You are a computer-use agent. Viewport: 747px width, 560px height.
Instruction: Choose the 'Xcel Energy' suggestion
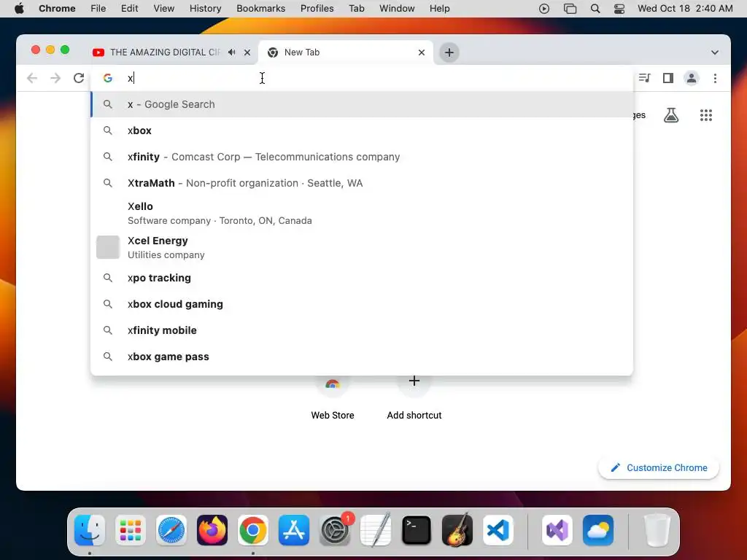tap(362, 248)
